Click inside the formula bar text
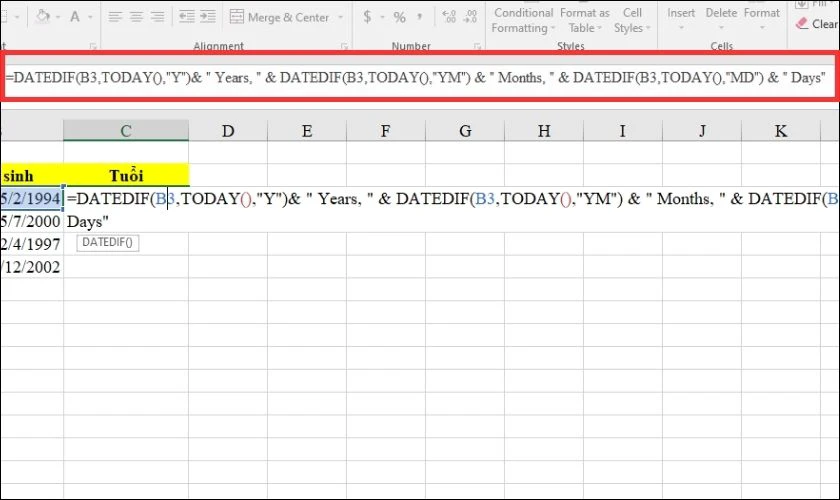This screenshot has height=500, width=840. (416, 78)
